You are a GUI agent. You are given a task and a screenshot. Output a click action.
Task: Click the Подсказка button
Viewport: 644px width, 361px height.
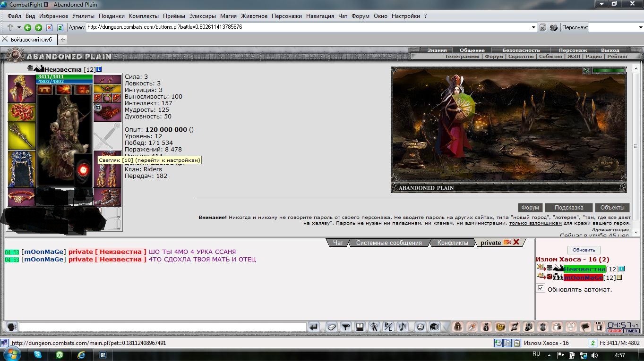coord(569,207)
